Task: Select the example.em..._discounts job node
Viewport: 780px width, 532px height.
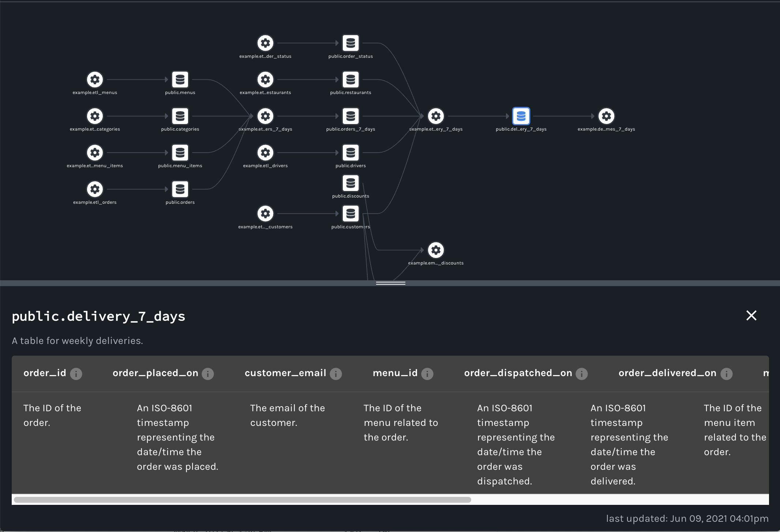Action: click(436, 250)
